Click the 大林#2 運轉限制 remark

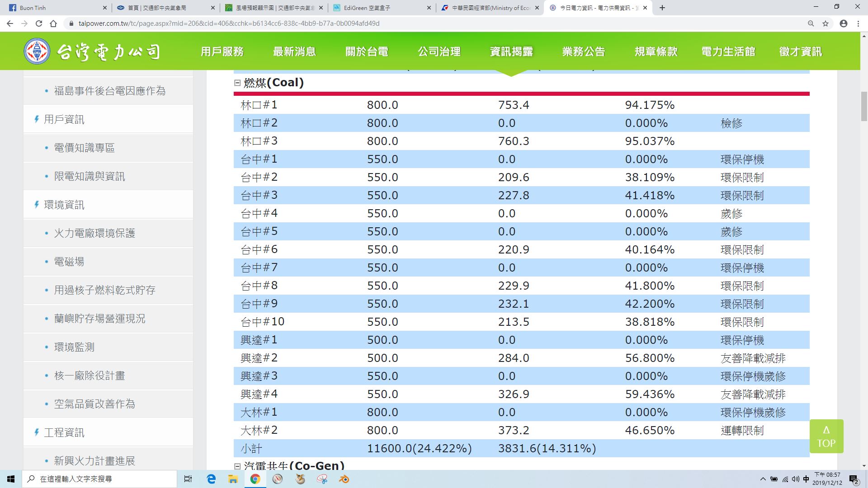(742, 430)
